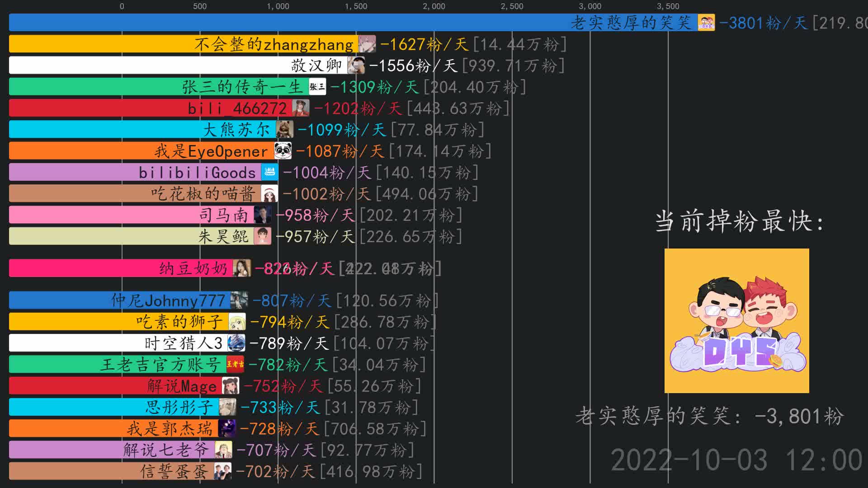This screenshot has height=488, width=868.
Task: Click the axis label 1,000
Action: click(278, 6)
